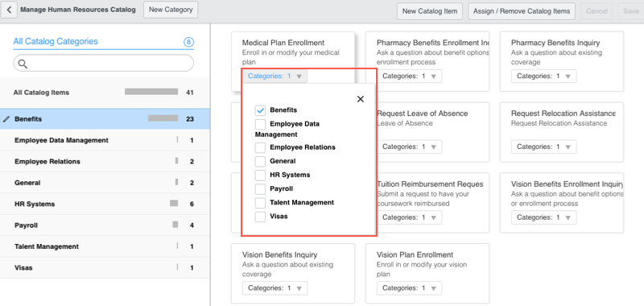
Task: Select the General category row
Action: [105, 183]
